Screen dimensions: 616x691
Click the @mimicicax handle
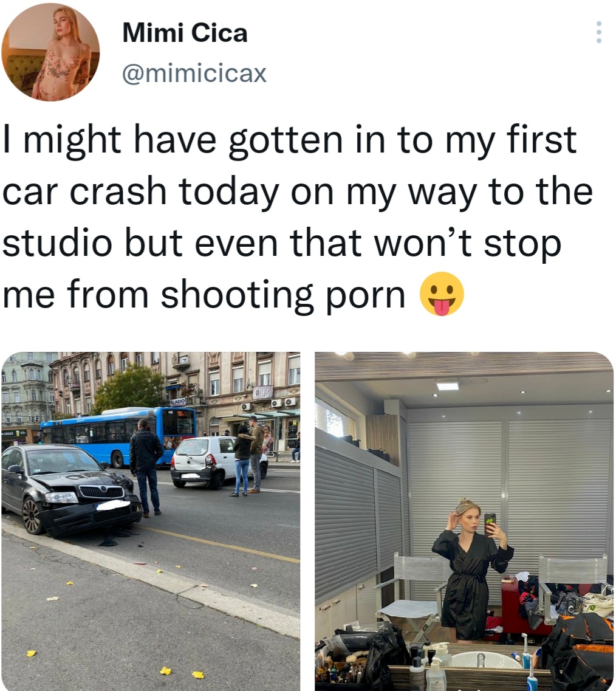pyautogui.click(x=194, y=74)
